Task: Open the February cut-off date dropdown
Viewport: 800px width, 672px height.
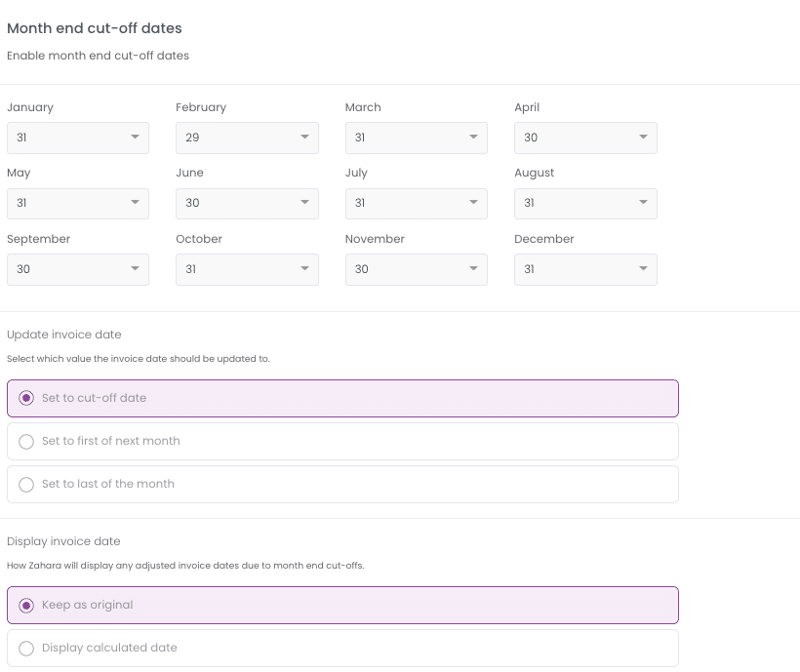Action: pyautogui.click(x=247, y=138)
